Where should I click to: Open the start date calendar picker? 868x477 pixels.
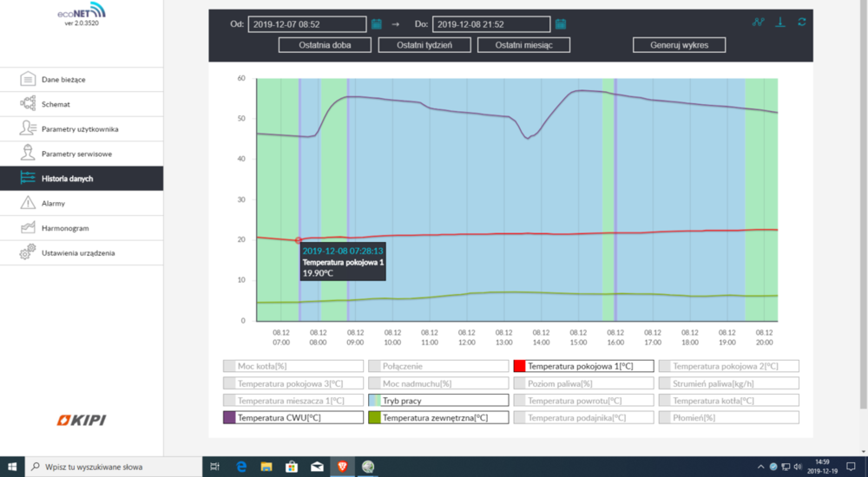(x=377, y=24)
